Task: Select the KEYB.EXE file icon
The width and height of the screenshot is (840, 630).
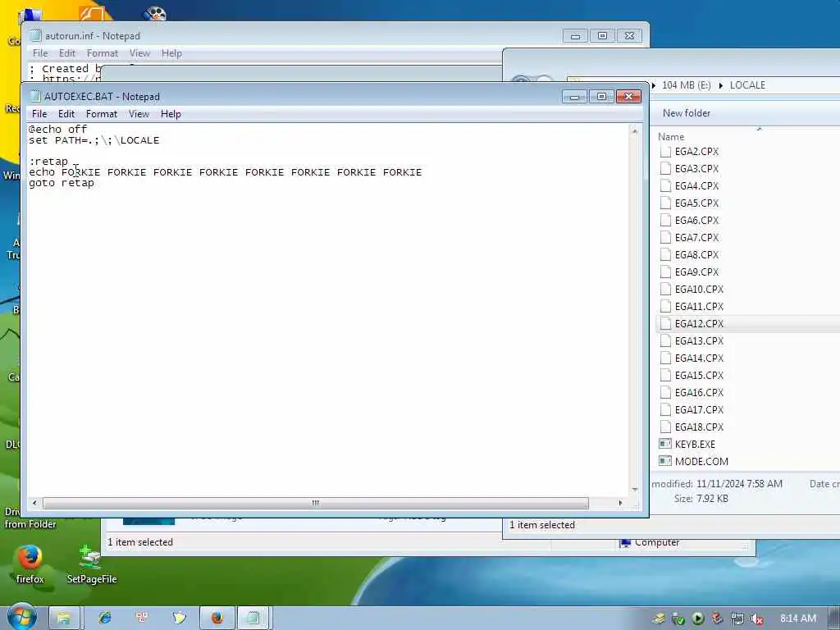Action: pyautogui.click(x=665, y=444)
